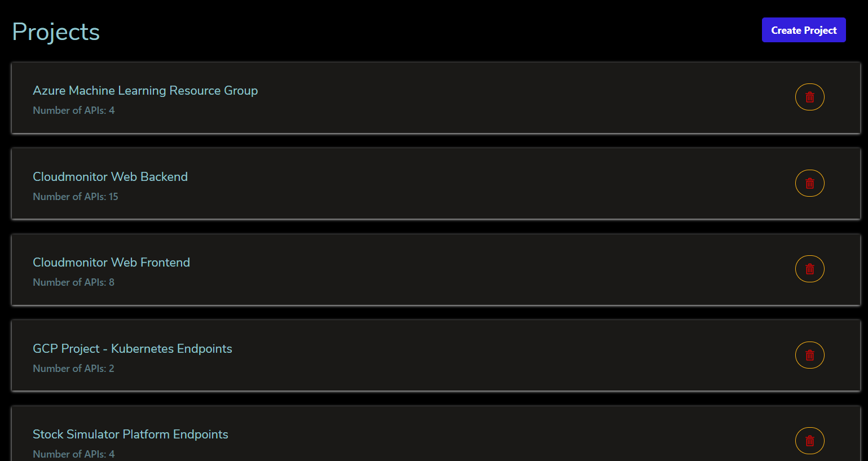Open the Cloudmonitor Web Frontend project title

[x=111, y=263]
